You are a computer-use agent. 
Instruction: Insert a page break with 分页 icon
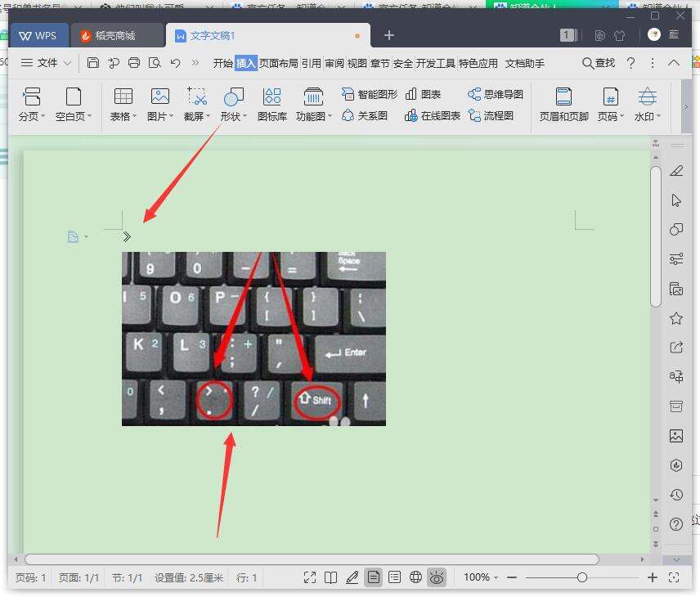tap(32, 104)
